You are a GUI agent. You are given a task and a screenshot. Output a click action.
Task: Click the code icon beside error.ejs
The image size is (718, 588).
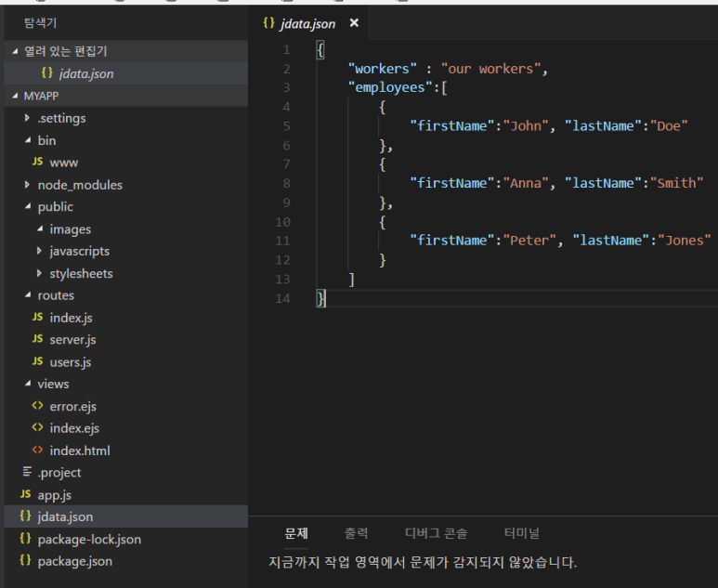(38, 406)
